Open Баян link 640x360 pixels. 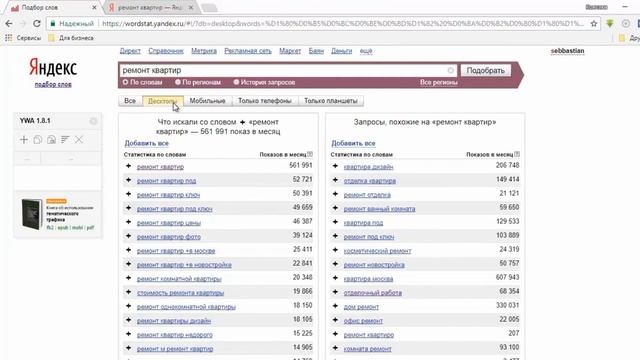tap(316, 51)
